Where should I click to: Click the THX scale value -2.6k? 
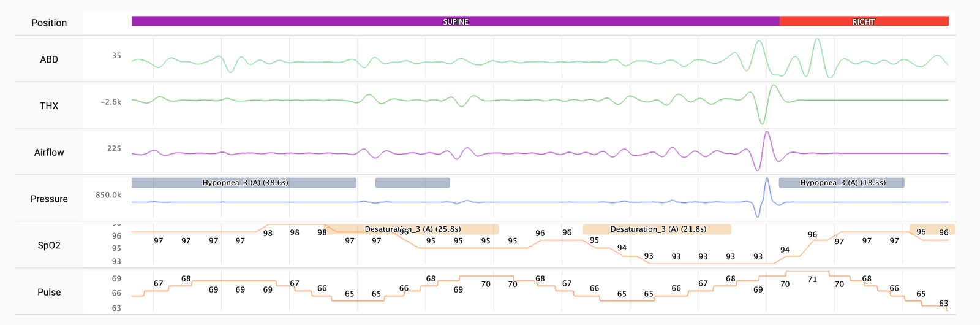pos(111,102)
